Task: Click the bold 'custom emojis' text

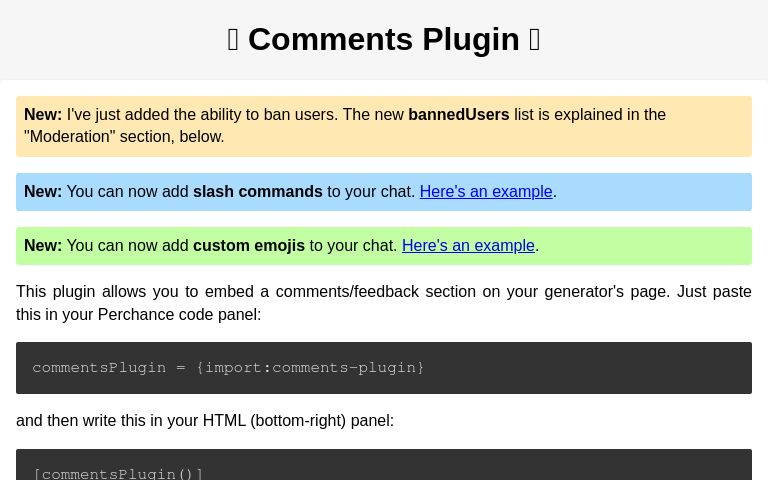Action: coord(248,245)
